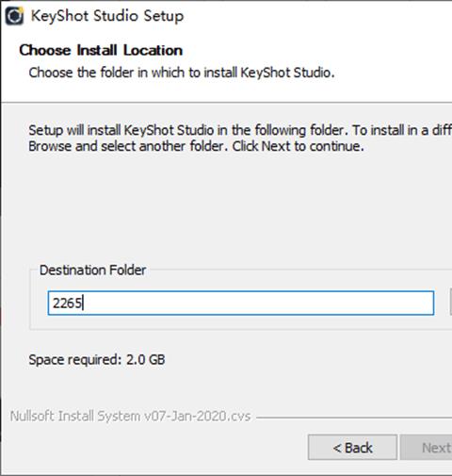Focus the Destination Folder path field

pyautogui.click(x=241, y=303)
